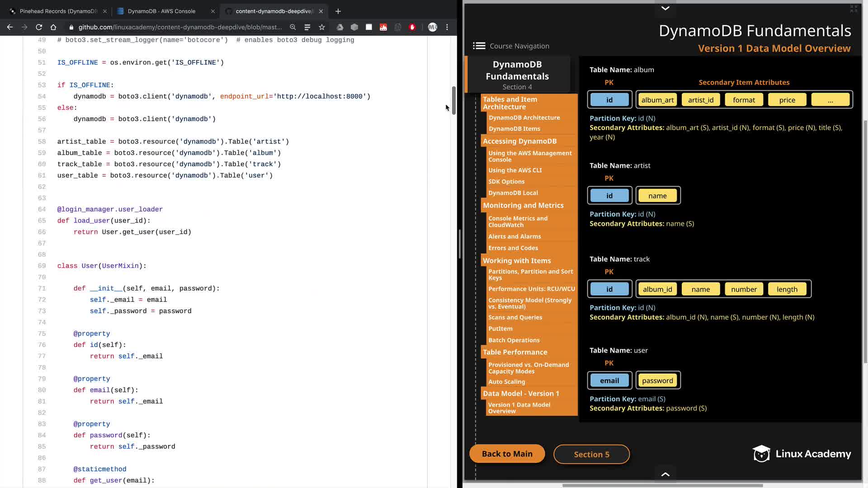Open the Chrome profile avatar
868x488 pixels.
(432, 27)
